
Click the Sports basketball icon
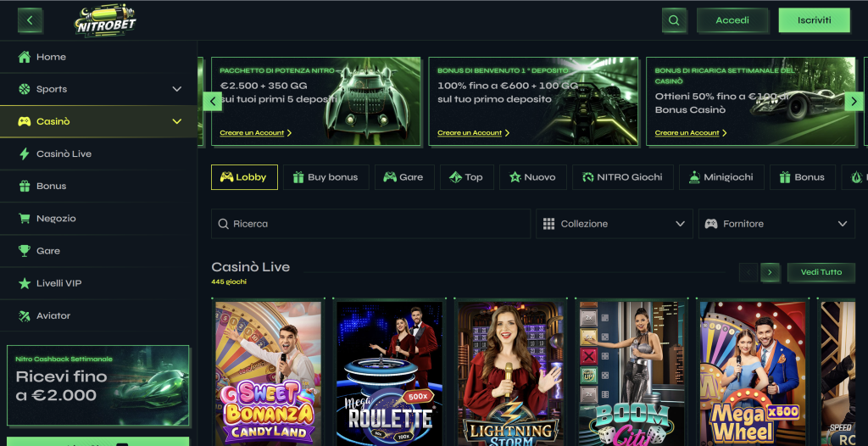pyautogui.click(x=24, y=89)
